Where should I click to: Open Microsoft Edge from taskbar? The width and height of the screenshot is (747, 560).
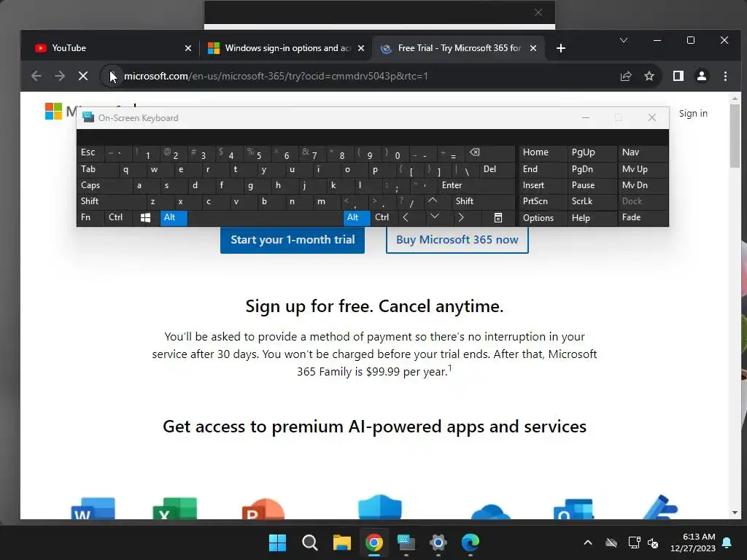[x=471, y=542]
